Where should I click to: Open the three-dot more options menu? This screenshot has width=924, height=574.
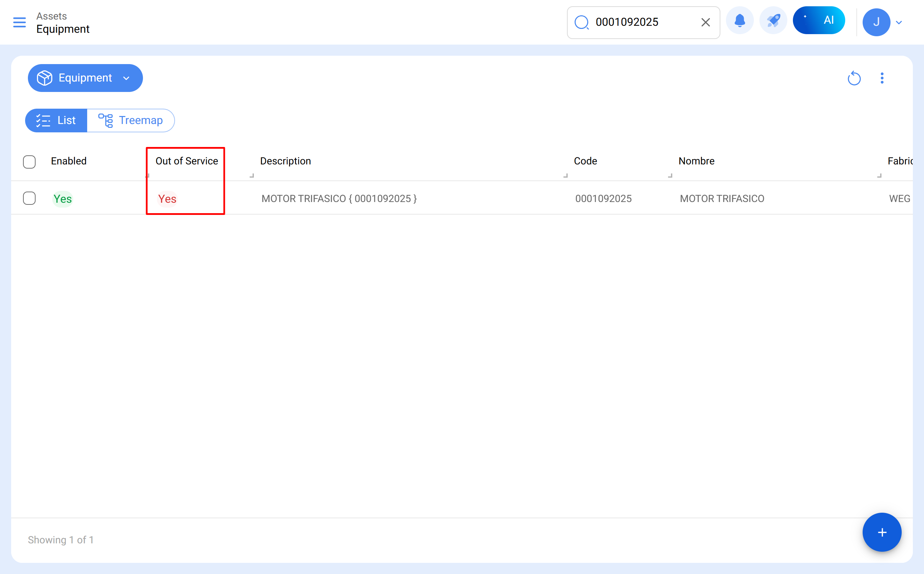coord(882,78)
